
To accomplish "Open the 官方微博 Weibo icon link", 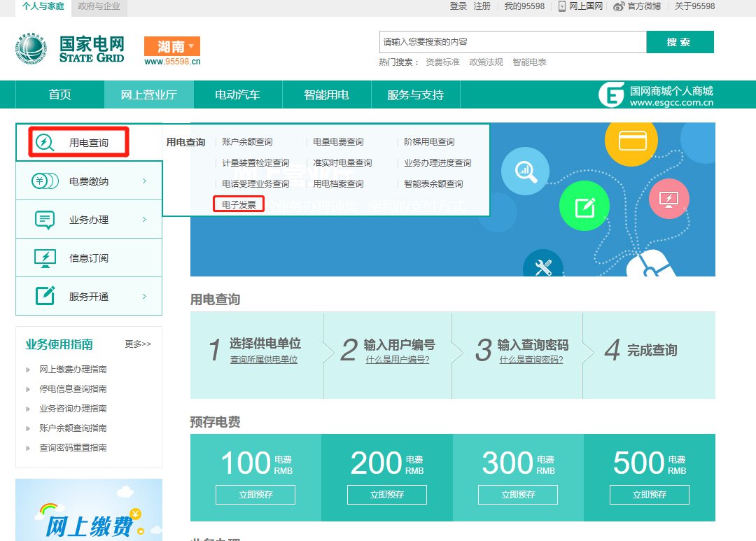I will [x=618, y=6].
